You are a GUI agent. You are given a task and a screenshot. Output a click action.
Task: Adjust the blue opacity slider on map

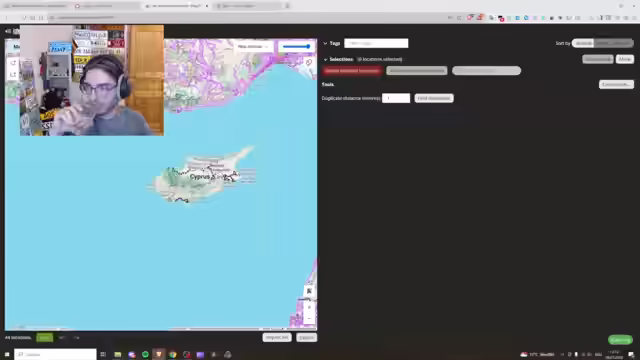coord(297,47)
